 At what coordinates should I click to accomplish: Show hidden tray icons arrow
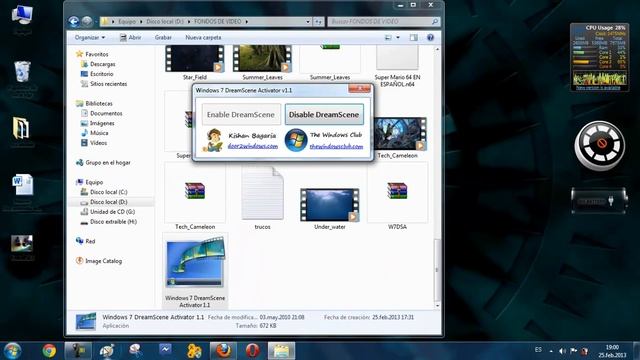click(x=551, y=351)
